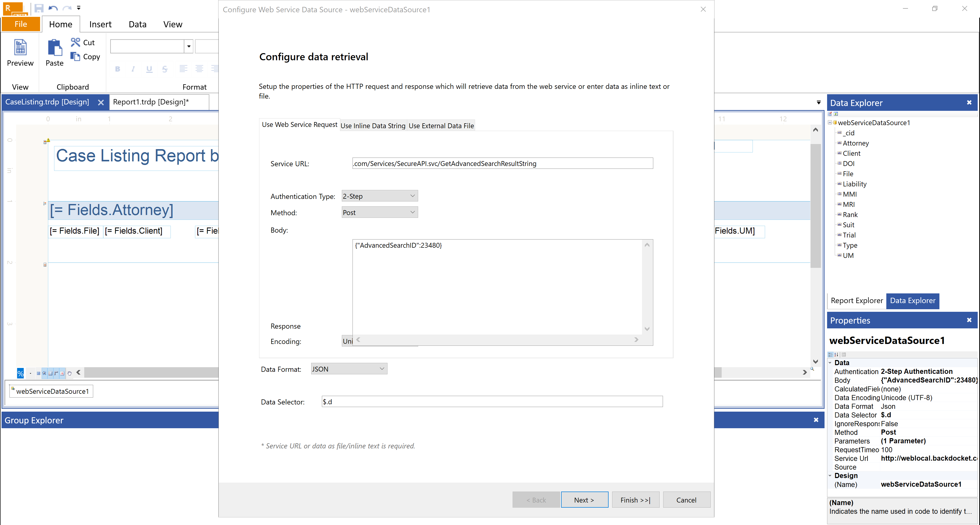
Task: Click into the Data Selector input field
Action: (x=492, y=402)
